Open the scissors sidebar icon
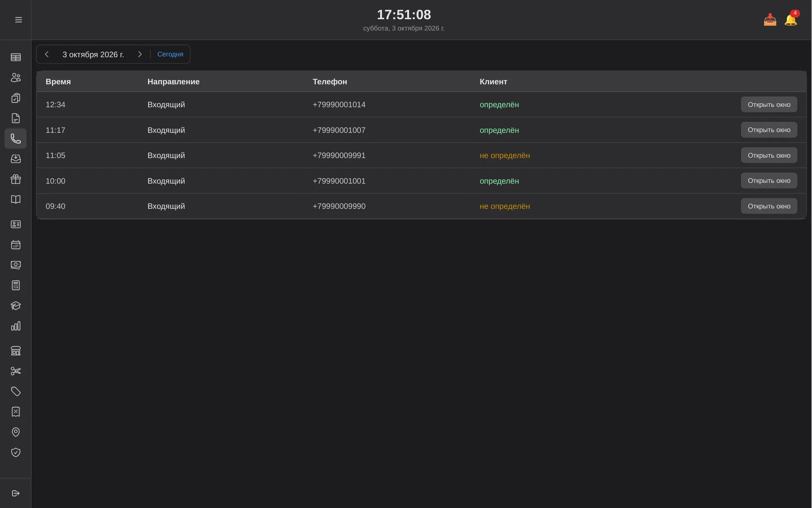Image resolution: width=812 pixels, height=508 pixels. [15, 371]
